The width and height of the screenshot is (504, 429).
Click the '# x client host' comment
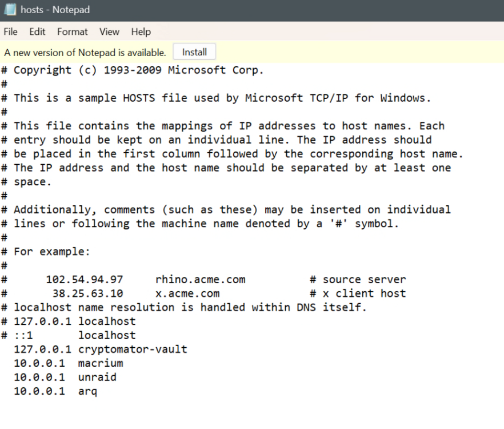point(358,293)
